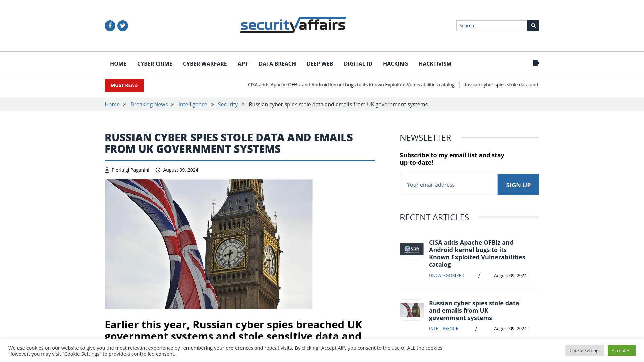Expand the navigation hamburger menu
Image resolution: width=644 pixels, height=362 pixels.
536,63
